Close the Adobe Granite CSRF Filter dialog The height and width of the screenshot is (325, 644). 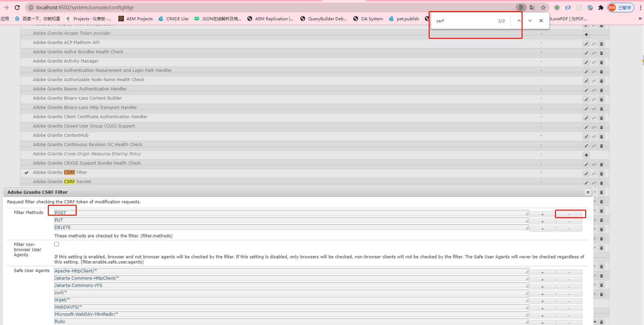click(588, 192)
